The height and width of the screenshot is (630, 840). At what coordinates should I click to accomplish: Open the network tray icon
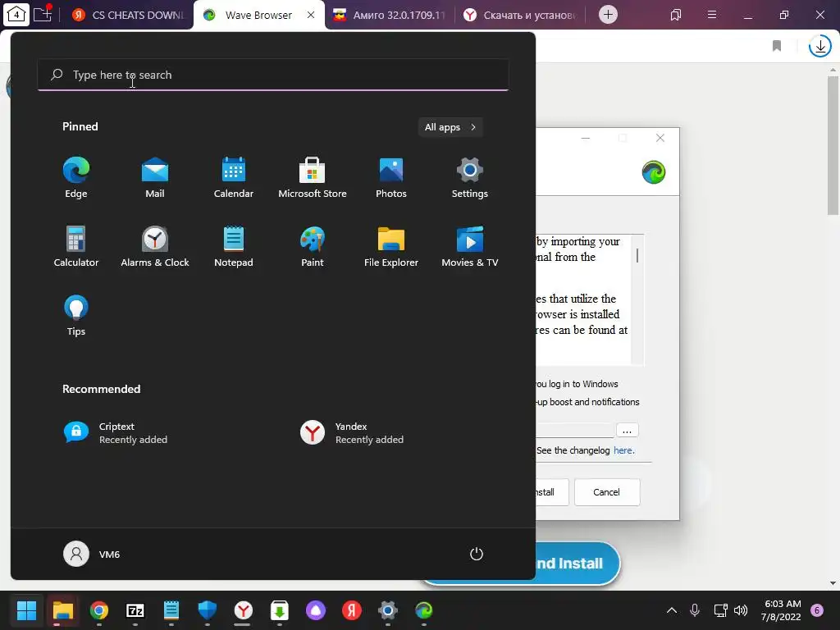pos(720,610)
